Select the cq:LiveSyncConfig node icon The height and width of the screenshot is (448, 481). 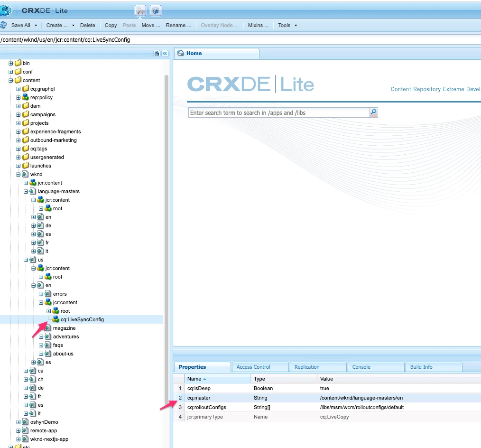[x=56, y=319]
